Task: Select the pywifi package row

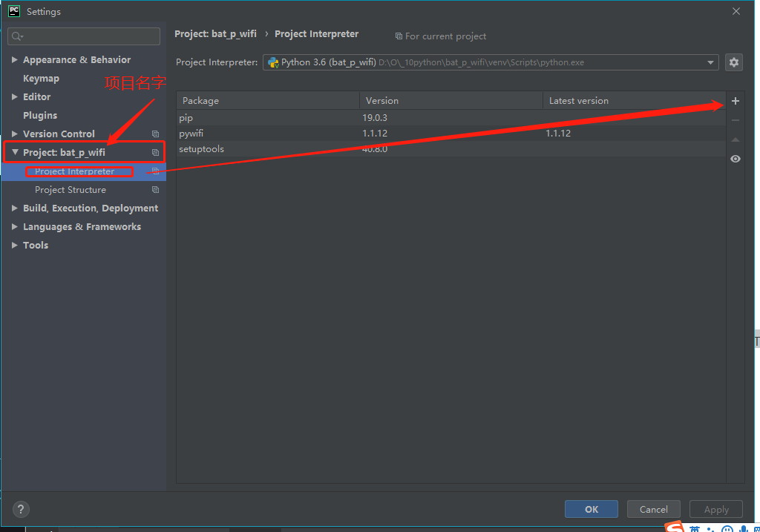Action: click(x=451, y=134)
